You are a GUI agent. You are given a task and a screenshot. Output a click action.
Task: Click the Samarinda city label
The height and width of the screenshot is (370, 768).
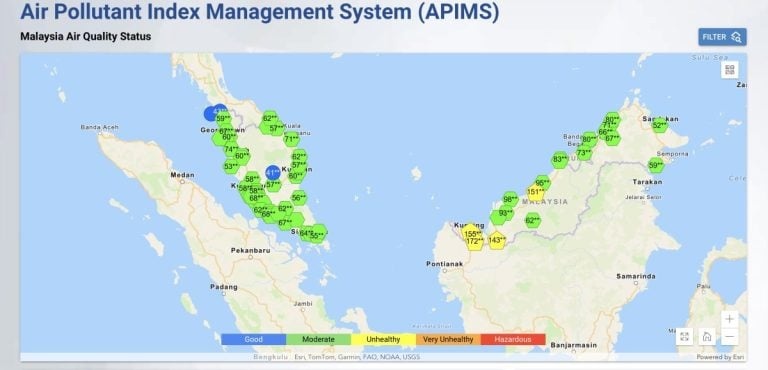click(636, 276)
